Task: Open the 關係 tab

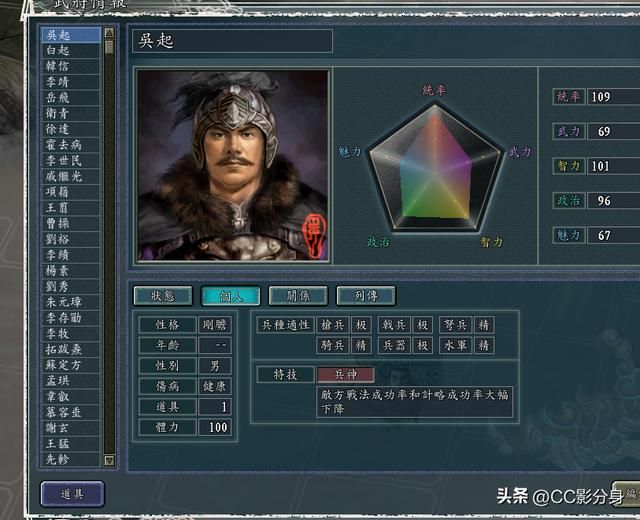Action: click(x=298, y=296)
